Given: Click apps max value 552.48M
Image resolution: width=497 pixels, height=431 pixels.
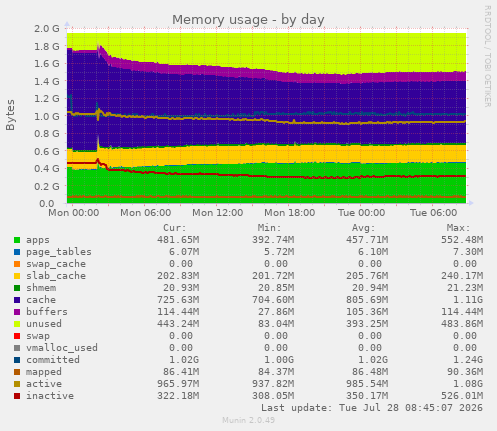Looking at the screenshot, I should (462, 240).
